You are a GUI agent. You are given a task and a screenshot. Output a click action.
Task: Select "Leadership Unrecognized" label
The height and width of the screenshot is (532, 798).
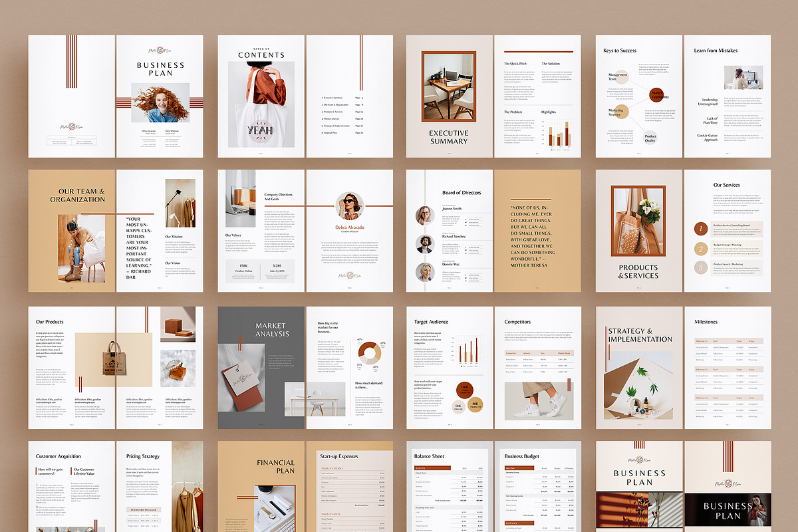pos(708,102)
